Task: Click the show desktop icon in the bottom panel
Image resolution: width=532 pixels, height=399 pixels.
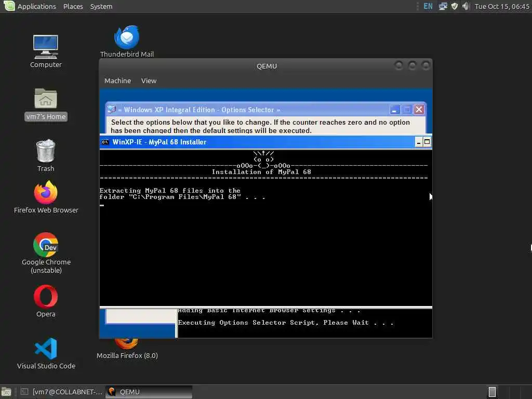Action: click(6, 392)
